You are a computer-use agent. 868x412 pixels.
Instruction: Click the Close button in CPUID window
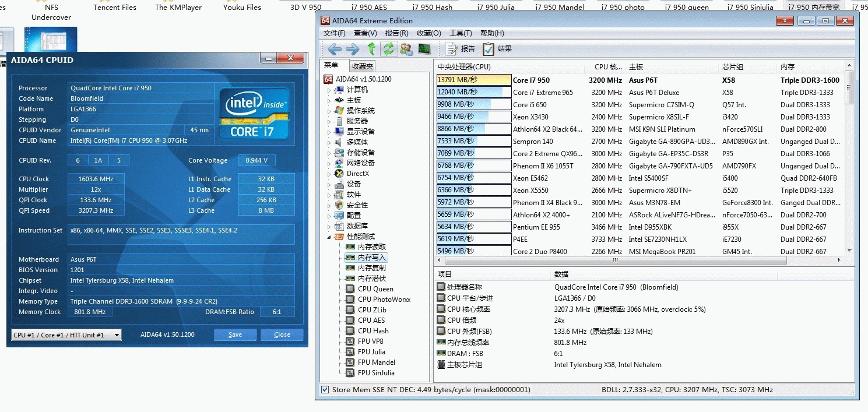pyautogui.click(x=282, y=334)
